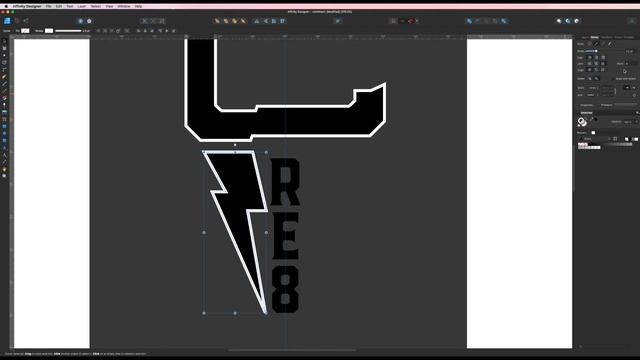
Task: Choose first Cap option in Stroke panel
Action: click(x=589, y=58)
